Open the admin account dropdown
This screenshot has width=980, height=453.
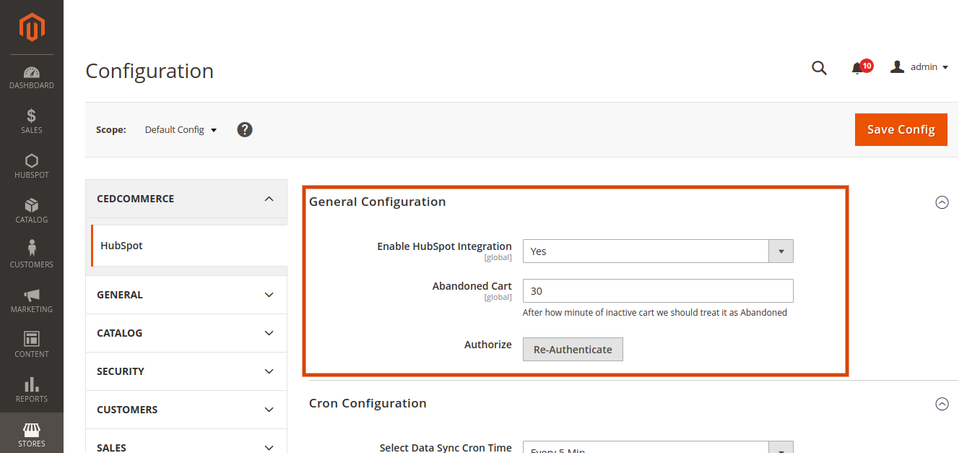[919, 67]
